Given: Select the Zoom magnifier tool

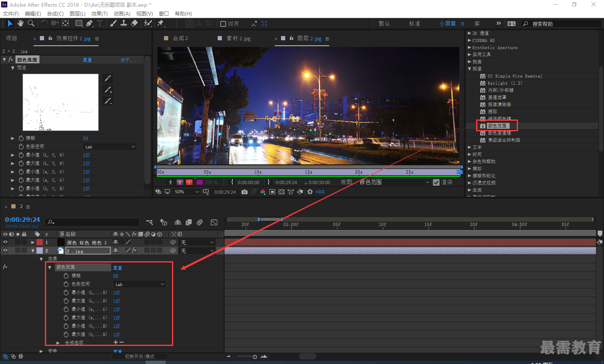Looking at the screenshot, I should (x=31, y=23).
